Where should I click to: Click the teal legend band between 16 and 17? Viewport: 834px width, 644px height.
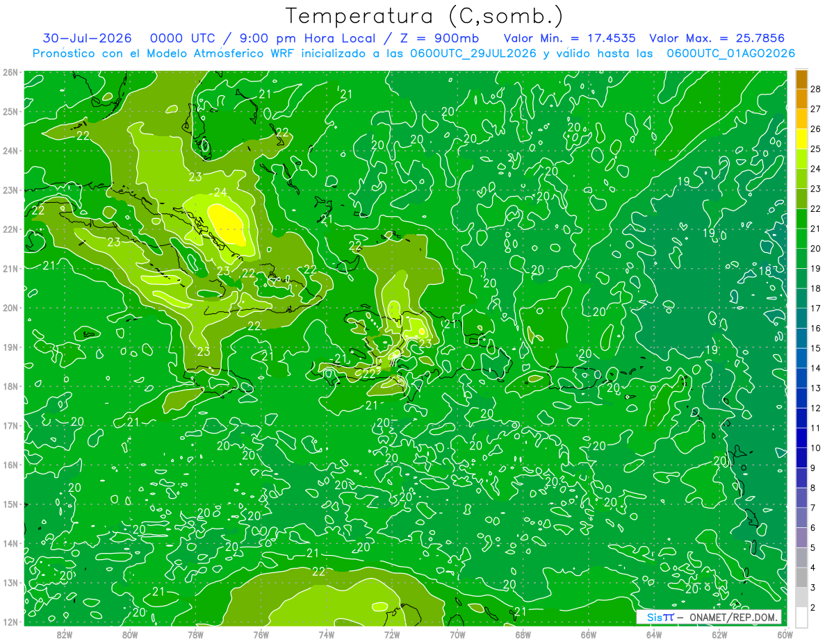[801, 318]
